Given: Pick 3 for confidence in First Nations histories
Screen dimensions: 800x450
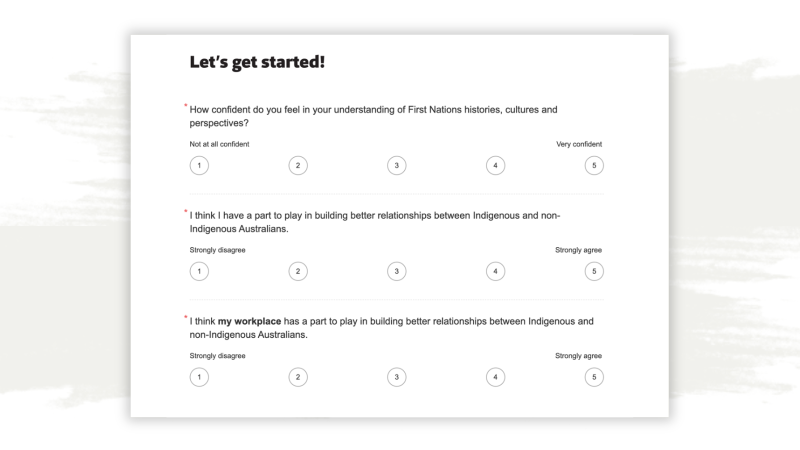Looking at the screenshot, I should (396, 165).
